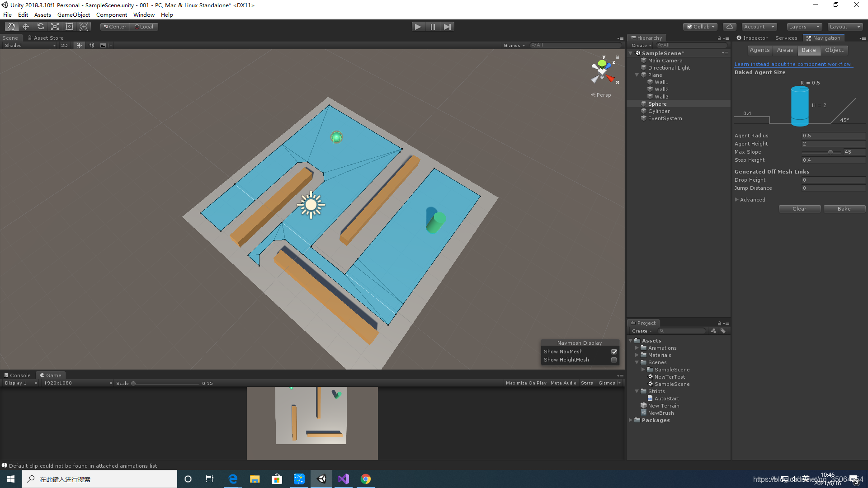Toggle 2D mode in the Scene view
Viewport: 868px width, 488px height.
[64, 45]
